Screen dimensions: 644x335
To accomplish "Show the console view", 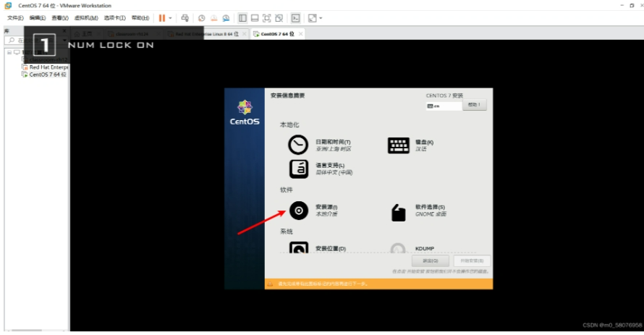I will click(x=296, y=18).
